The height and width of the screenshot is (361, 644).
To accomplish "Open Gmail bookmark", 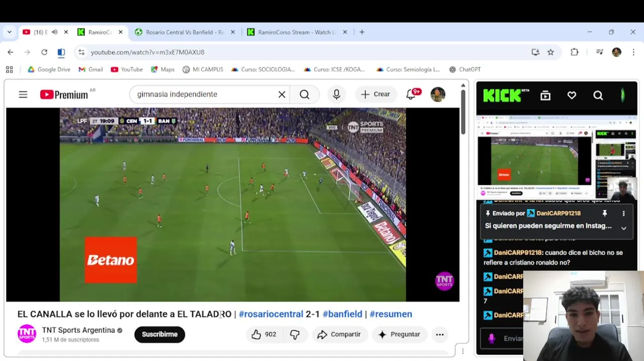I will tap(90, 70).
